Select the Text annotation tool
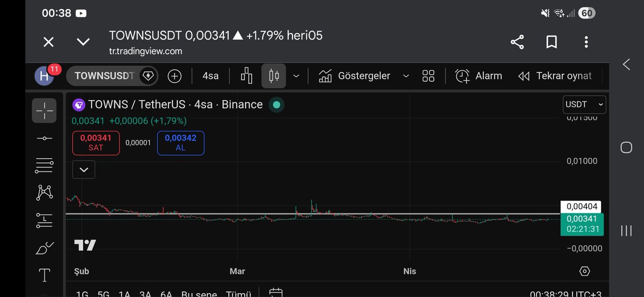The height and width of the screenshot is (297, 644). pyautogui.click(x=45, y=276)
